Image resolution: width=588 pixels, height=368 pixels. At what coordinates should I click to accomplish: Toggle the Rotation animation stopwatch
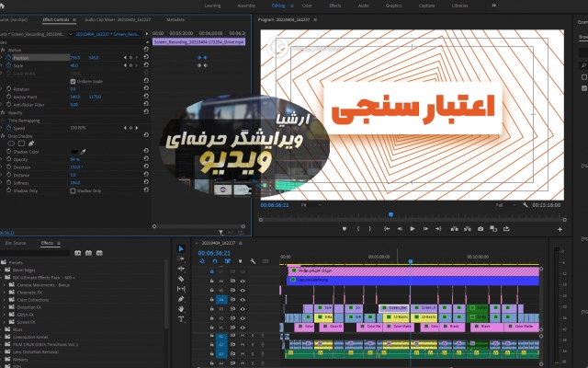coord(8,88)
